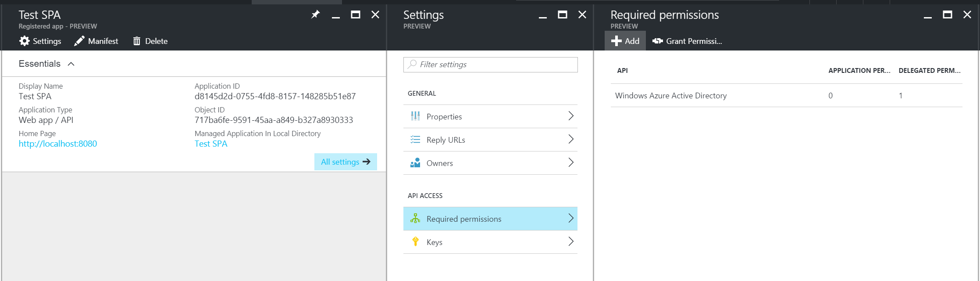This screenshot has width=980, height=281.
Task: Open the Keys setting chevron
Action: click(x=571, y=241)
